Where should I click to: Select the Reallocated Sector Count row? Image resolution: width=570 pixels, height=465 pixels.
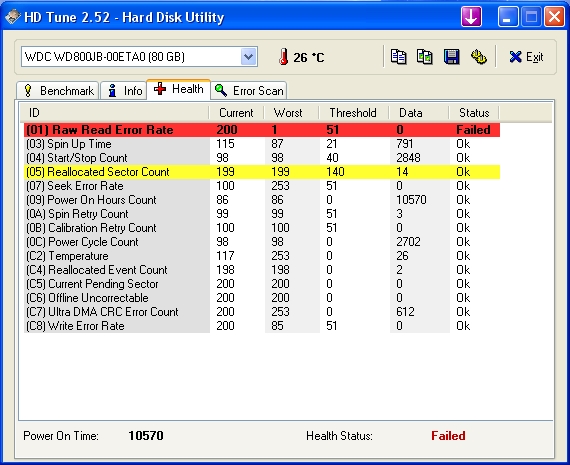pos(262,172)
